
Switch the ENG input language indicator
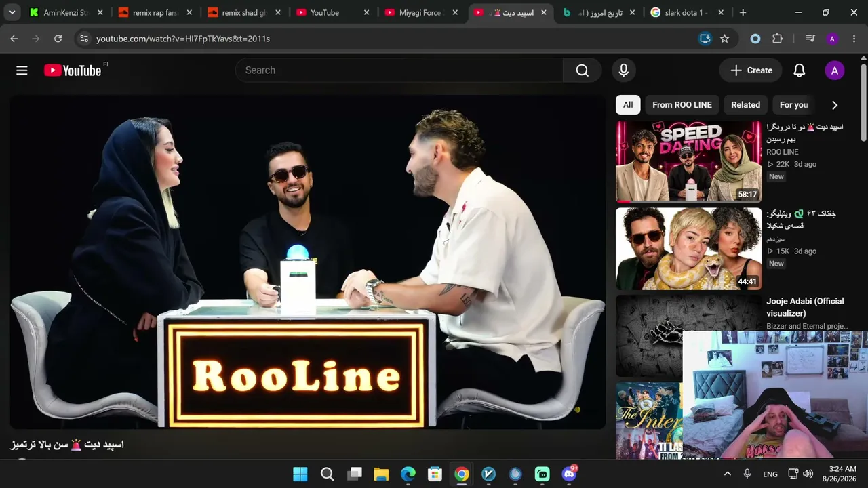[770, 474]
